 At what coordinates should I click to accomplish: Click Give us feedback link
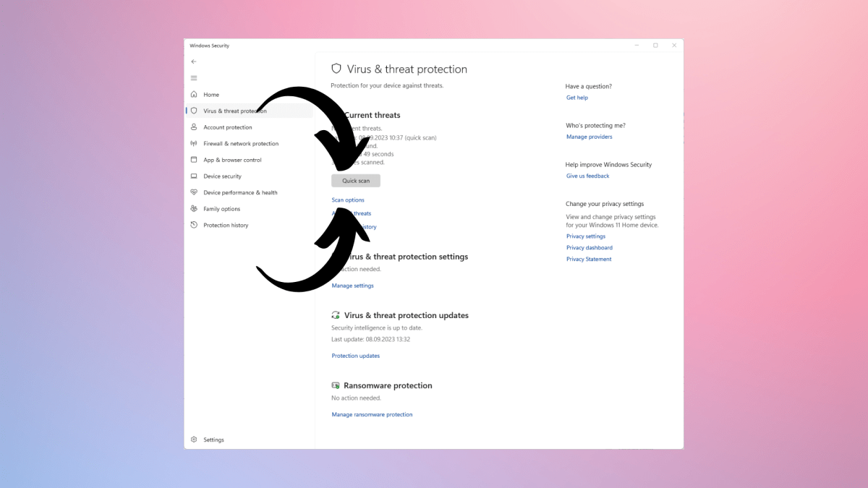click(x=588, y=176)
